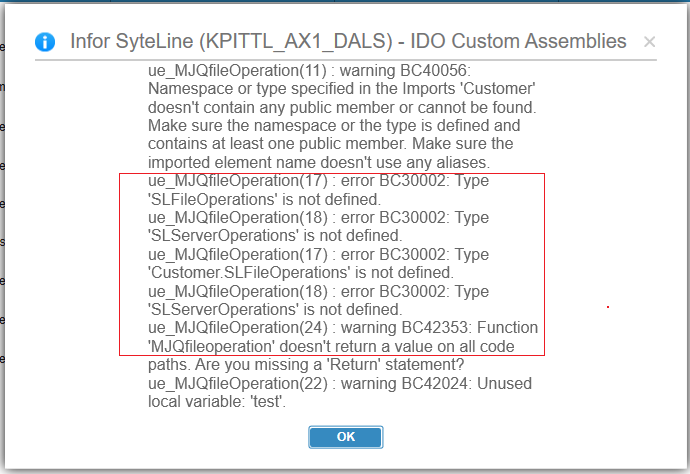Click the small red dot right of messages
This screenshot has width=690, height=474.
coord(608,307)
